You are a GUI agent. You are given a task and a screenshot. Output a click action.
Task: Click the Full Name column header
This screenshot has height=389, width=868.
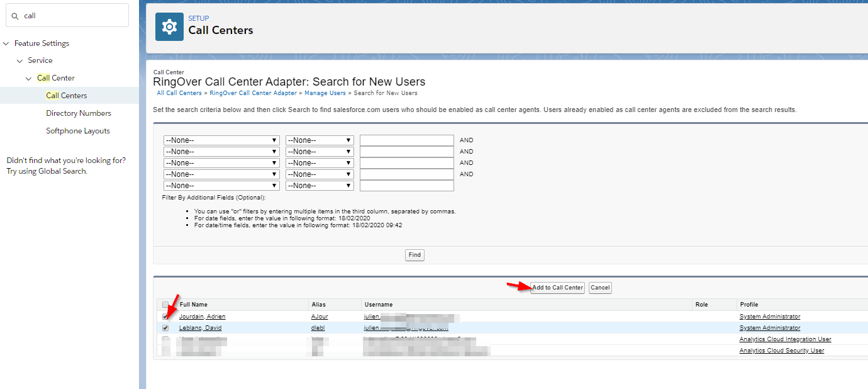[194, 305]
